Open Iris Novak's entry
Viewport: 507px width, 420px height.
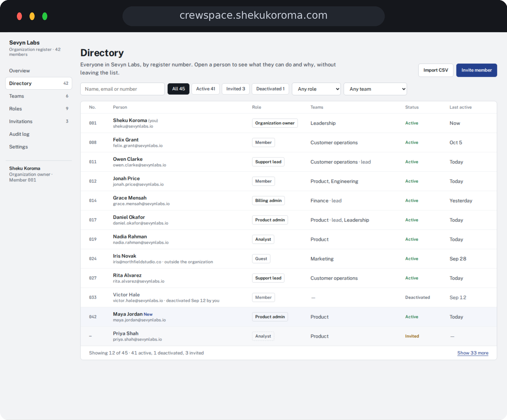point(289,259)
